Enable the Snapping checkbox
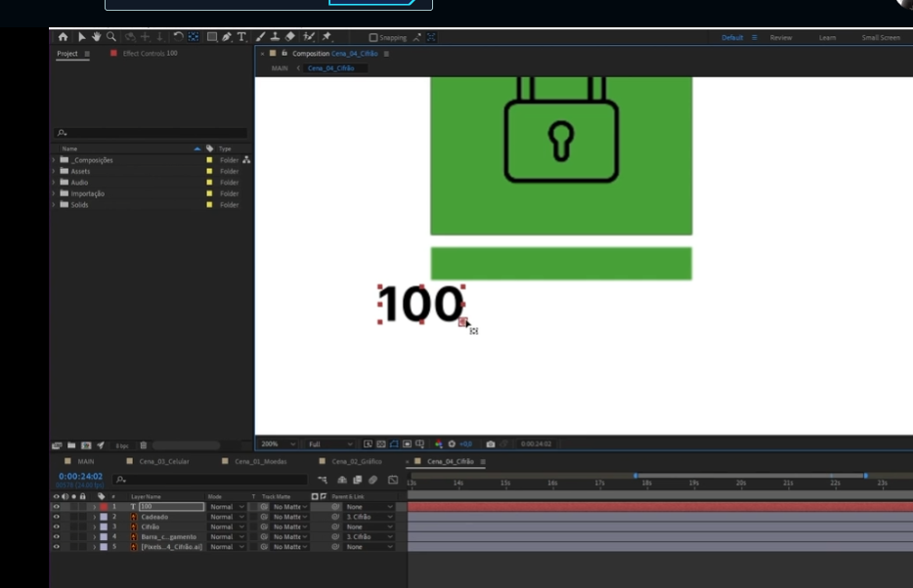 [x=373, y=38]
